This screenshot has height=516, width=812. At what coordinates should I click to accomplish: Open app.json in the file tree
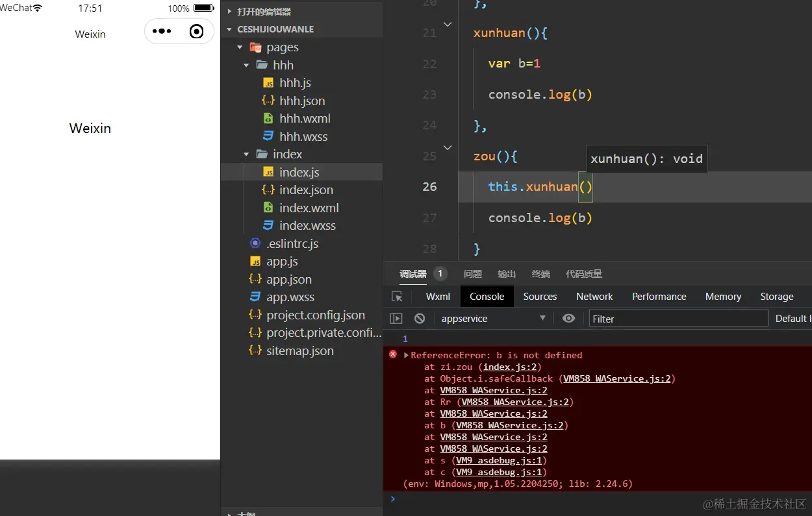point(289,279)
